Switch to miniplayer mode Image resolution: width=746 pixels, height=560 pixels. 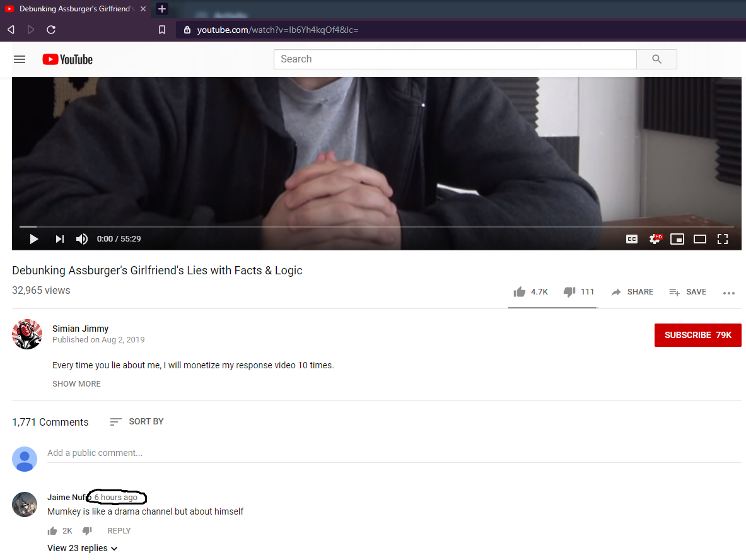(677, 239)
